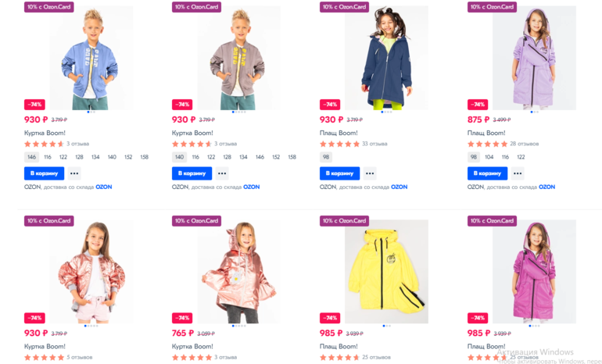The width and height of the screenshot is (602, 364).
Task: Click star rating of blue jacket with 3 отзыва
Action: [44, 144]
